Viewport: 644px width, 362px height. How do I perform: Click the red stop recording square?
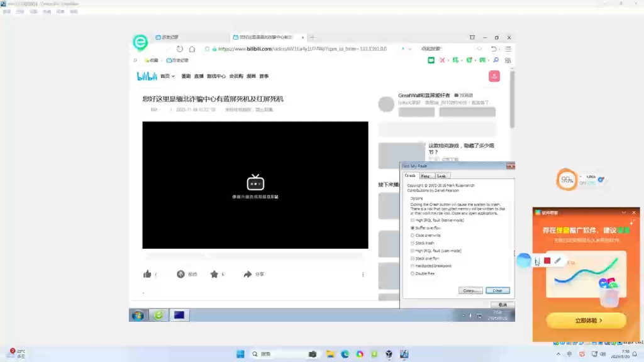[547, 261]
